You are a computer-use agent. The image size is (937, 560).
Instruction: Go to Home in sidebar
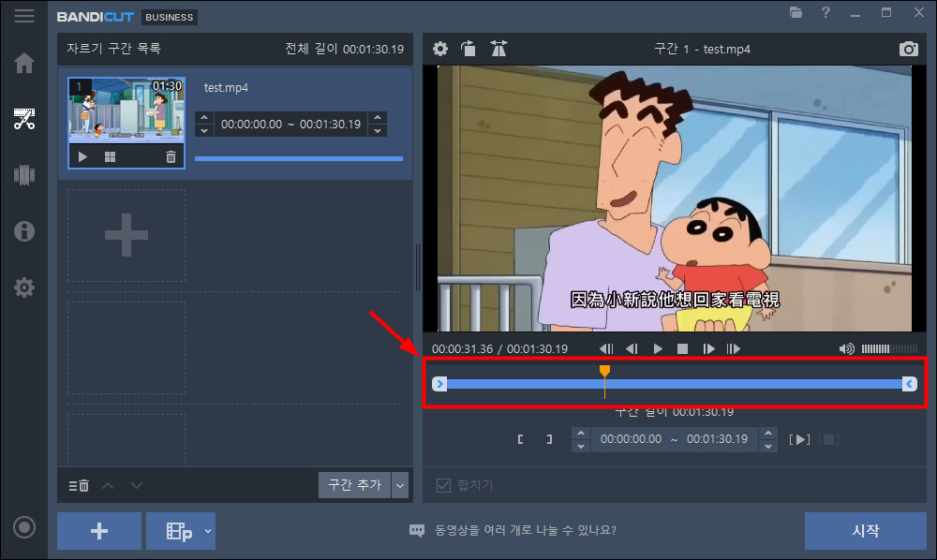[24, 63]
